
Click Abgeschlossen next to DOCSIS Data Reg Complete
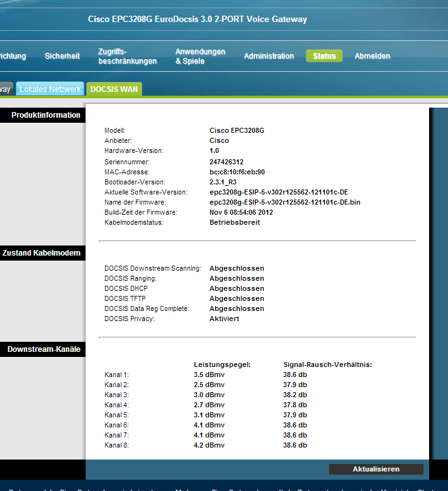[x=237, y=308]
